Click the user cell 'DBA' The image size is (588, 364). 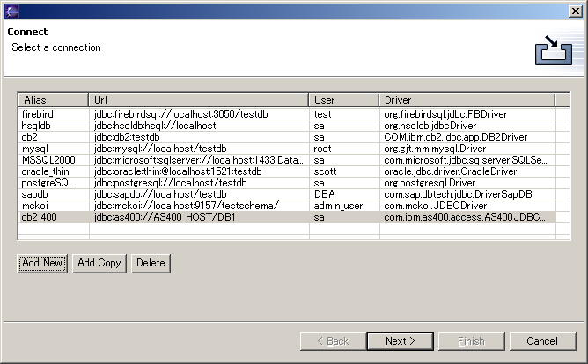tap(325, 194)
